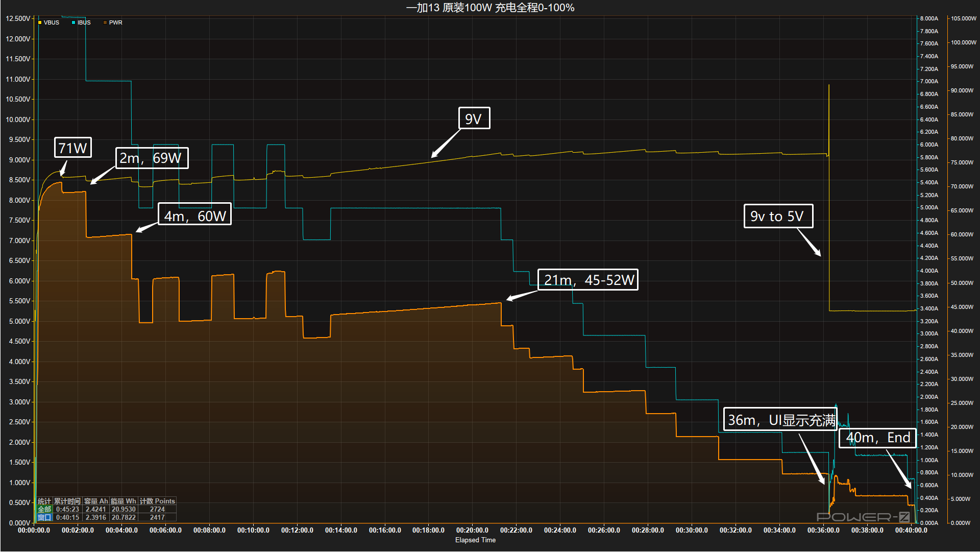The image size is (980, 552).
Task: Click the 20.7822 energy value
Action: (x=124, y=518)
